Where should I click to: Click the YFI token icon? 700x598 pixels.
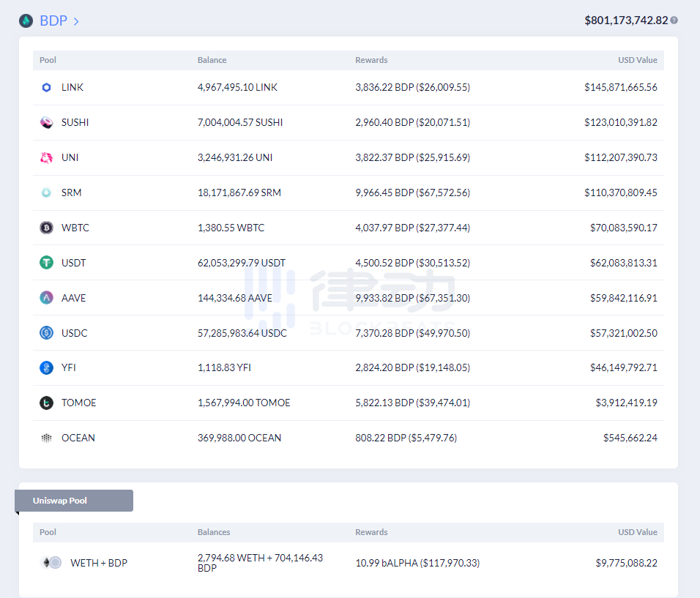46,367
